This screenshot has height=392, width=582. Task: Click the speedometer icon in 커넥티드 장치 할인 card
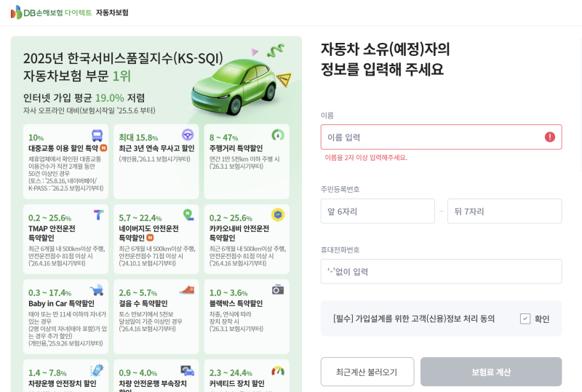tap(278, 370)
